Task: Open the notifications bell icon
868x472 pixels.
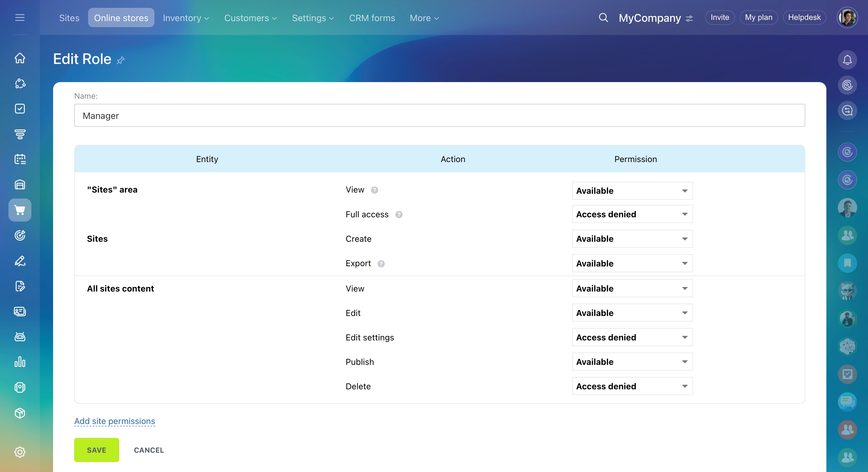Action: click(x=847, y=60)
